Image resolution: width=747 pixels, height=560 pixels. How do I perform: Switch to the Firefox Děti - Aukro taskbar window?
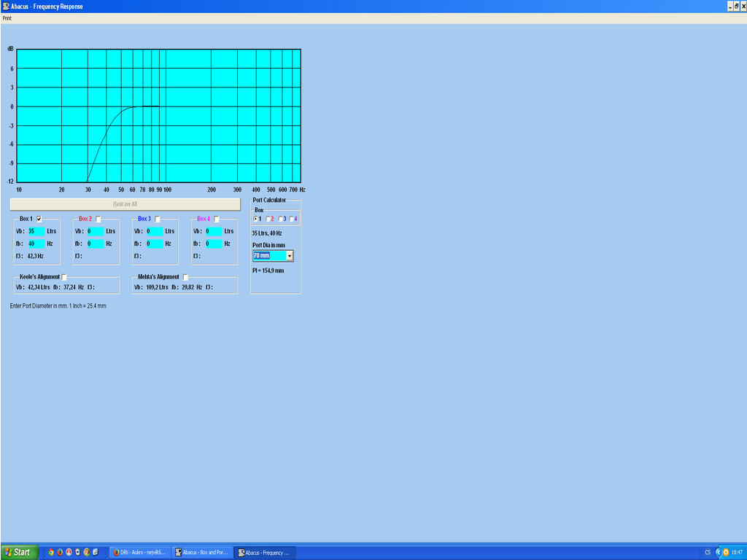(x=140, y=553)
